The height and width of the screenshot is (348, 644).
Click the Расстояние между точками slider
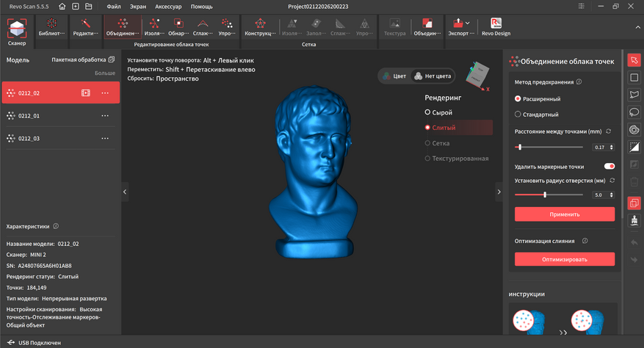[549, 147]
